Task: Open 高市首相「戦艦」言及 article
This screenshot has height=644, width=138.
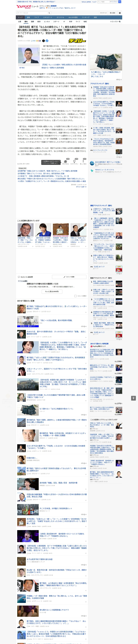Action: (x=58, y=483)
